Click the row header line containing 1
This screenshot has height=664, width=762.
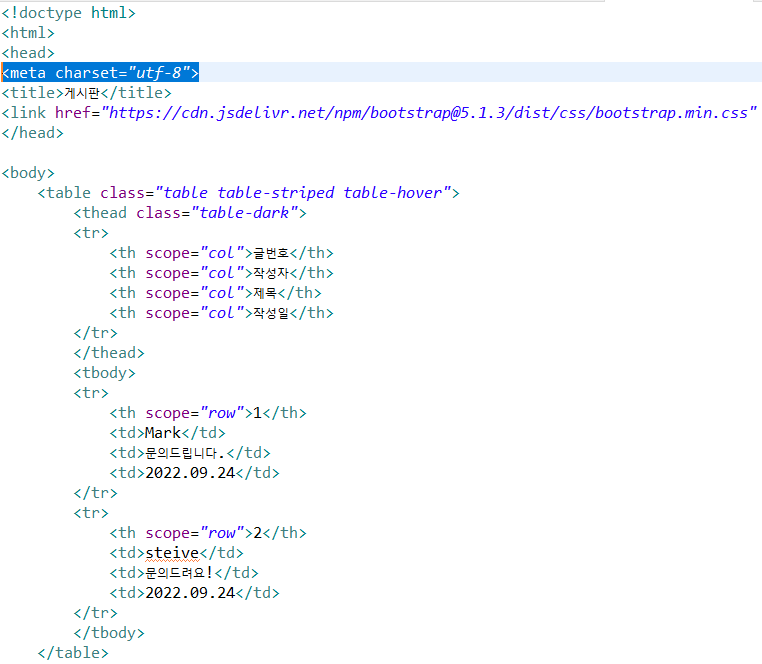click(208, 413)
